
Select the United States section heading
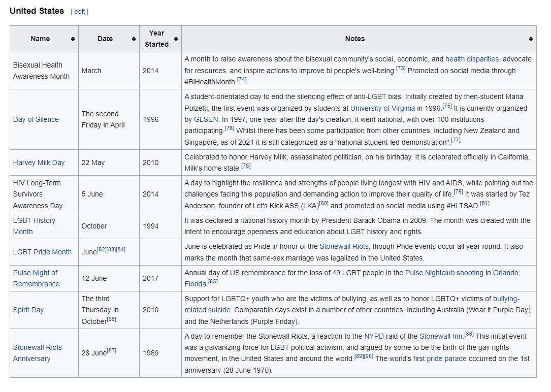tap(37, 11)
